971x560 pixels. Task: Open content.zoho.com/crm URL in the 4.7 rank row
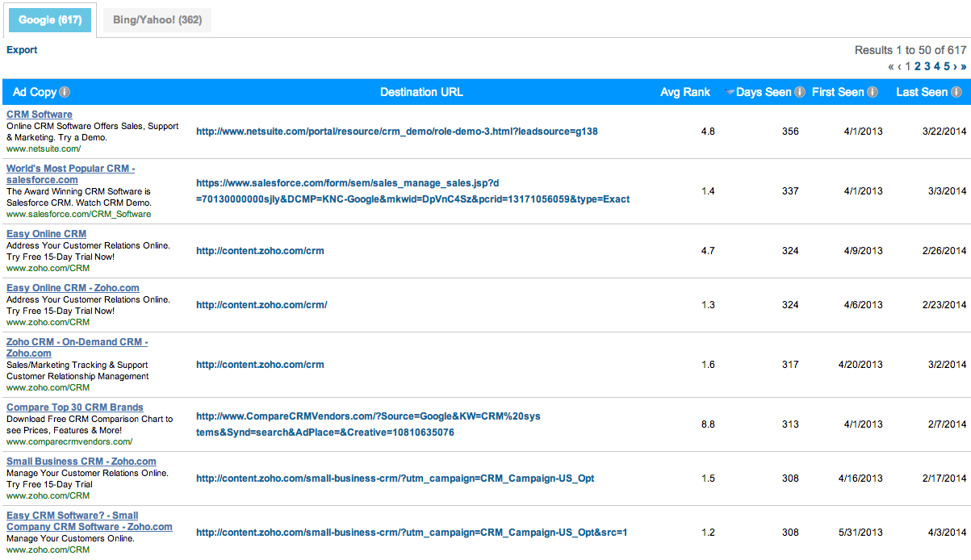click(260, 251)
